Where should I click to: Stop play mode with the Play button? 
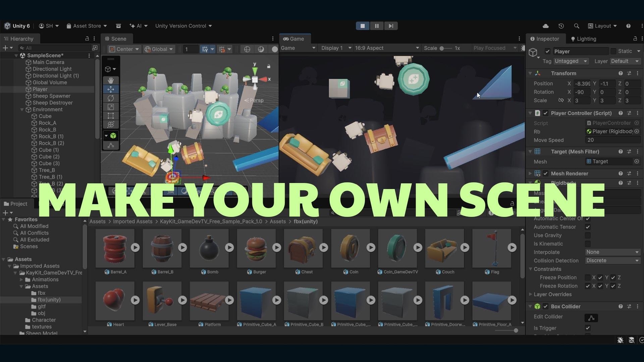point(363,26)
